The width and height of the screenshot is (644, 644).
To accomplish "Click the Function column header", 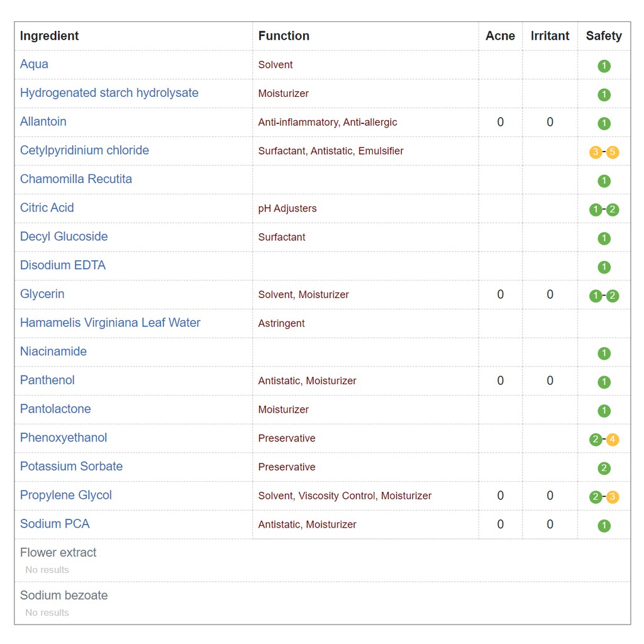I will click(284, 36).
